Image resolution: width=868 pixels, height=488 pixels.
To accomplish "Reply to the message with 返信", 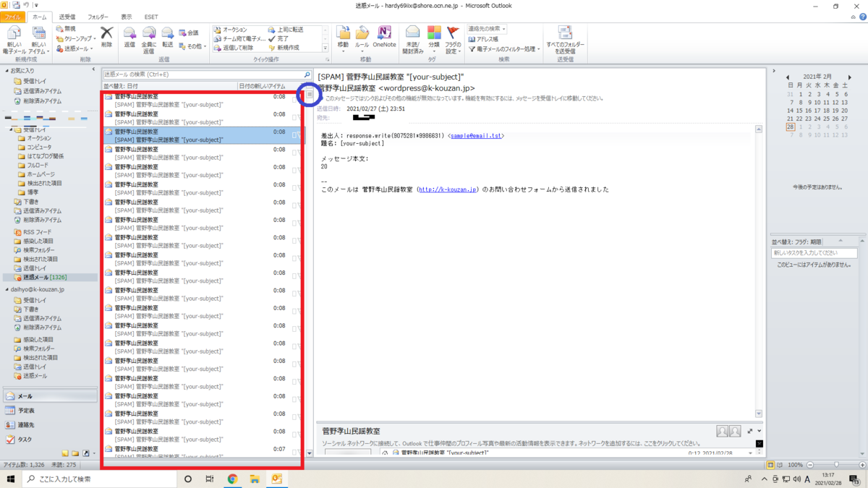I will [129, 37].
